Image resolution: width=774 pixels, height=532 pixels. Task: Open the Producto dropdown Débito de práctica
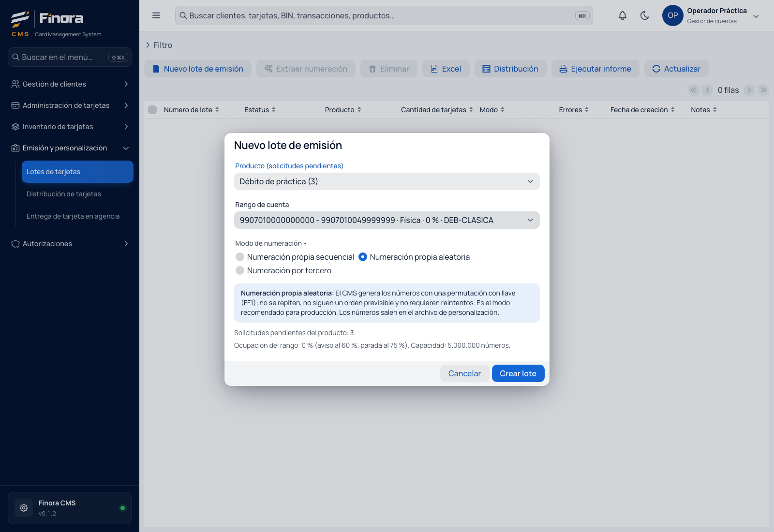tap(387, 181)
